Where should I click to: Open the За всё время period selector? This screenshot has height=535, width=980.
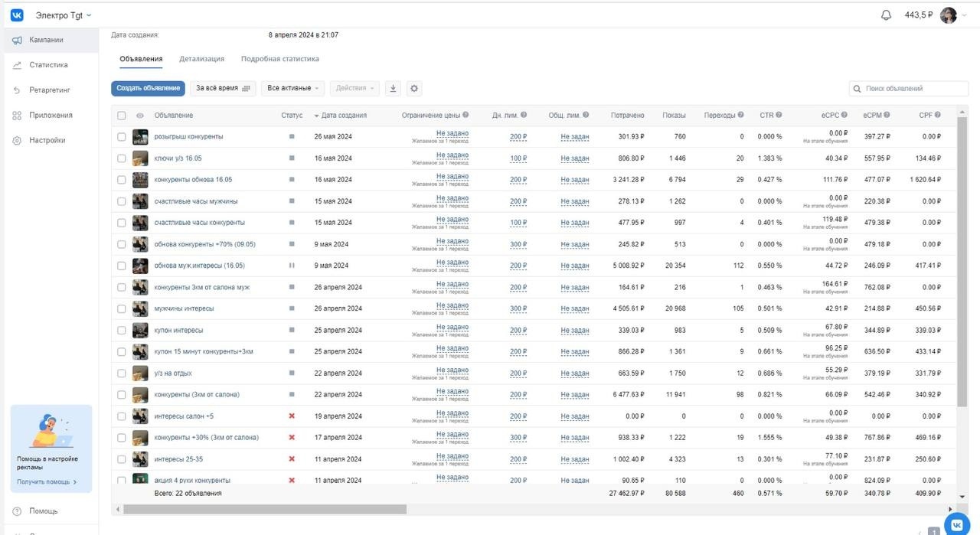(223, 88)
